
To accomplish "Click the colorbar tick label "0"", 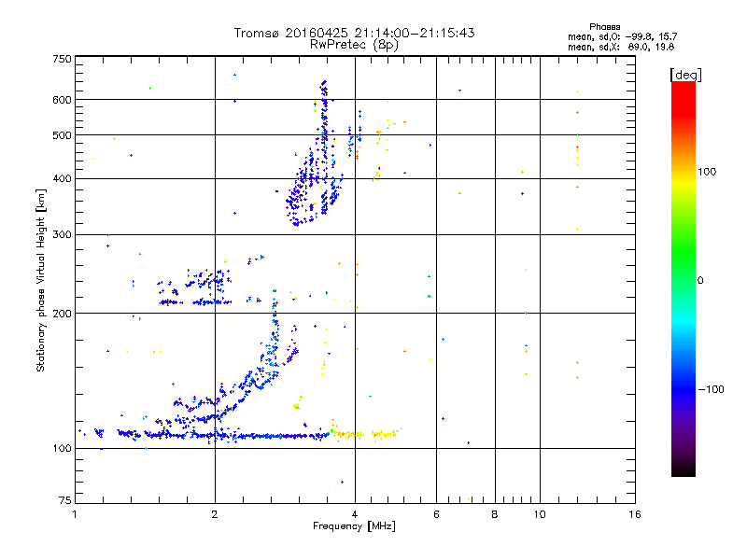I will pyautogui.click(x=700, y=281).
